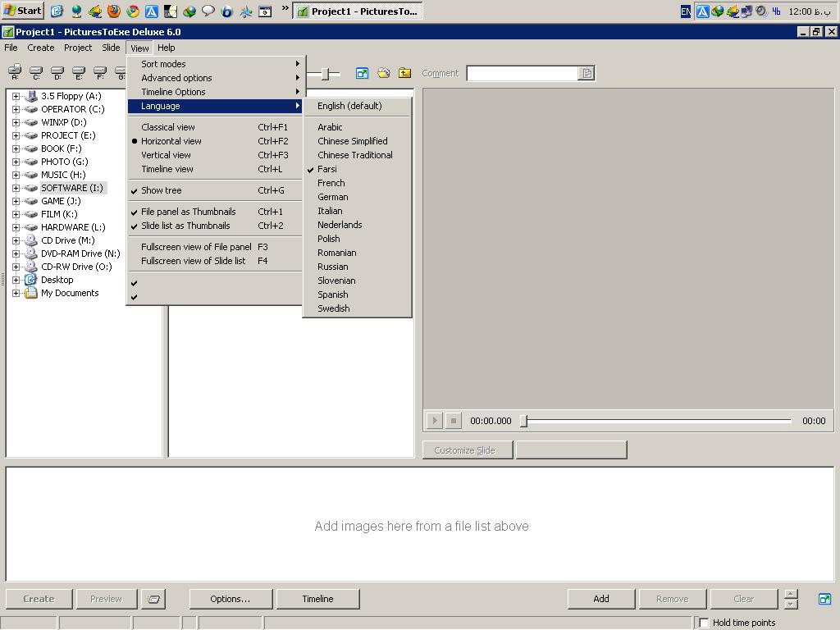Viewport: 840px width, 630px height.
Task: Click the EN language indicator in taskbar
Action: [x=686, y=11]
